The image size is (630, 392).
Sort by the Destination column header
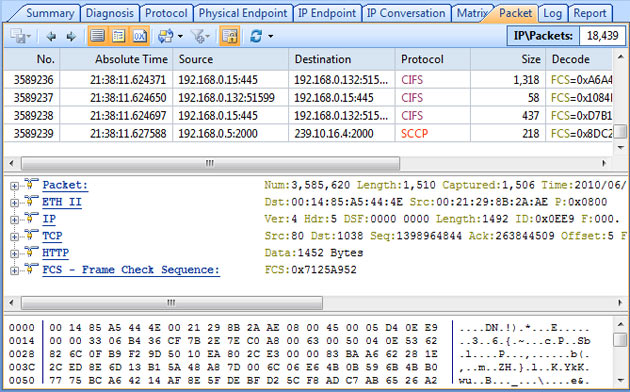[342, 59]
